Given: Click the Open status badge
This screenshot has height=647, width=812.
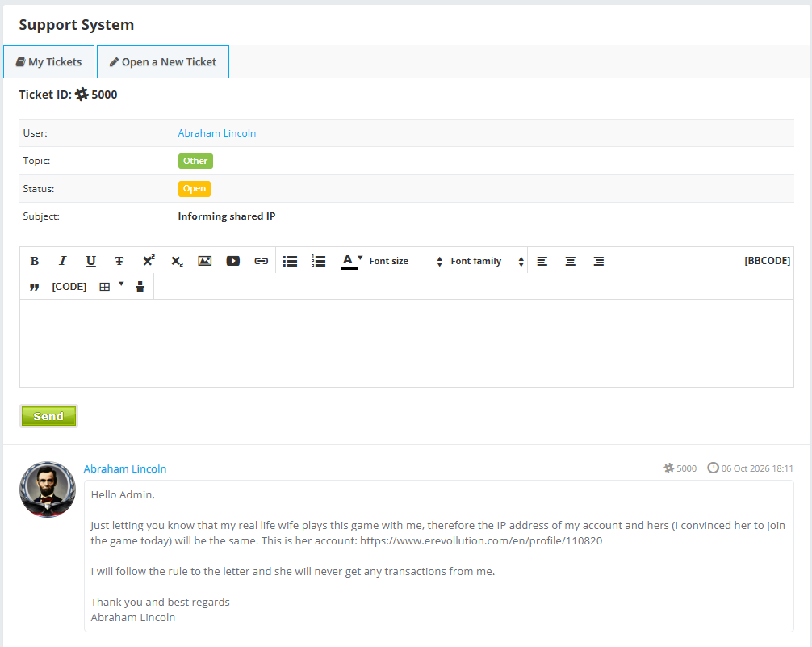Looking at the screenshot, I should [x=195, y=189].
